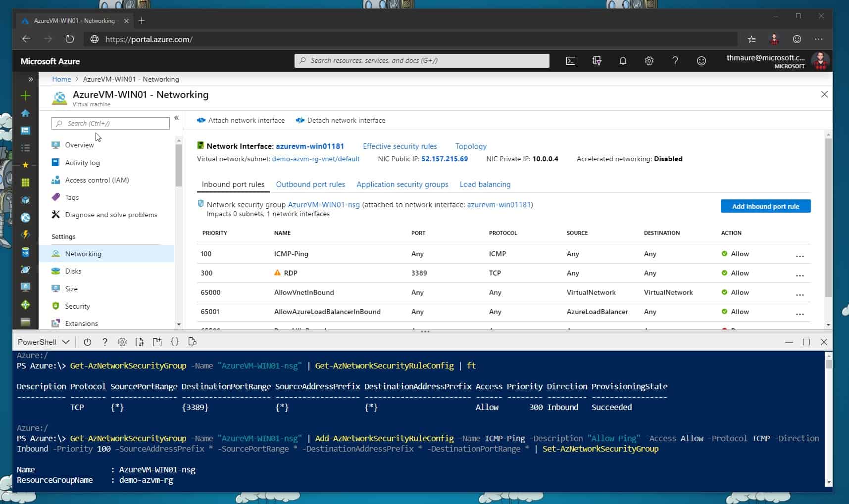The height and width of the screenshot is (504, 849).
Task: Open Cloud Shell help question mark
Action: click(104, 342)
